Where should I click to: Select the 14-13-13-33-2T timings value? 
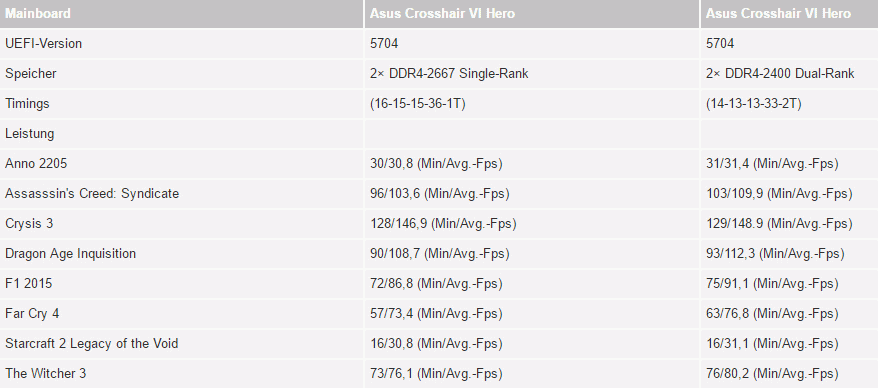754,104
